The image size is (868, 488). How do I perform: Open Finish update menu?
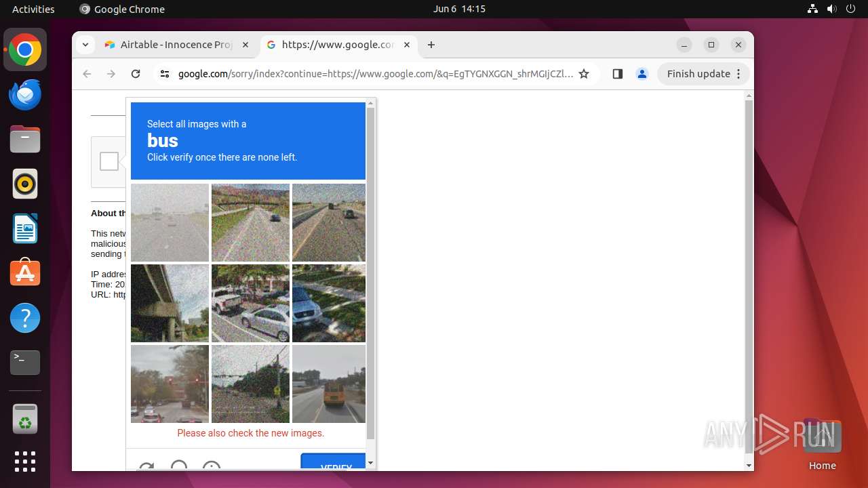click(703, 74)
